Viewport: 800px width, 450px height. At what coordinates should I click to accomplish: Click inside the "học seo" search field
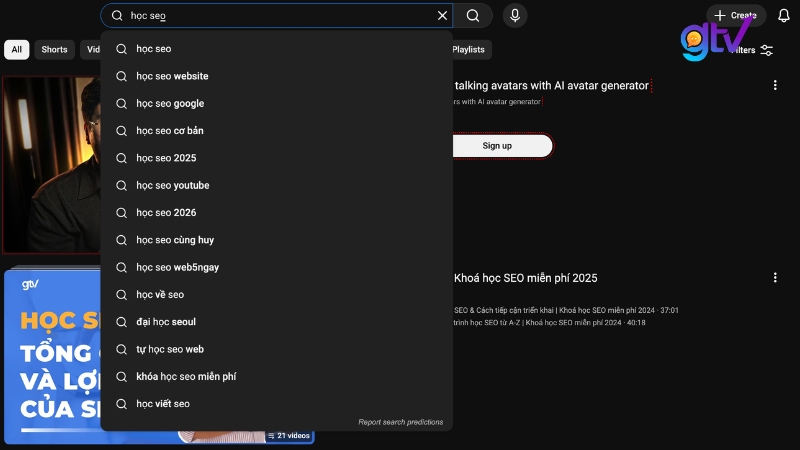tap(280, 16)
